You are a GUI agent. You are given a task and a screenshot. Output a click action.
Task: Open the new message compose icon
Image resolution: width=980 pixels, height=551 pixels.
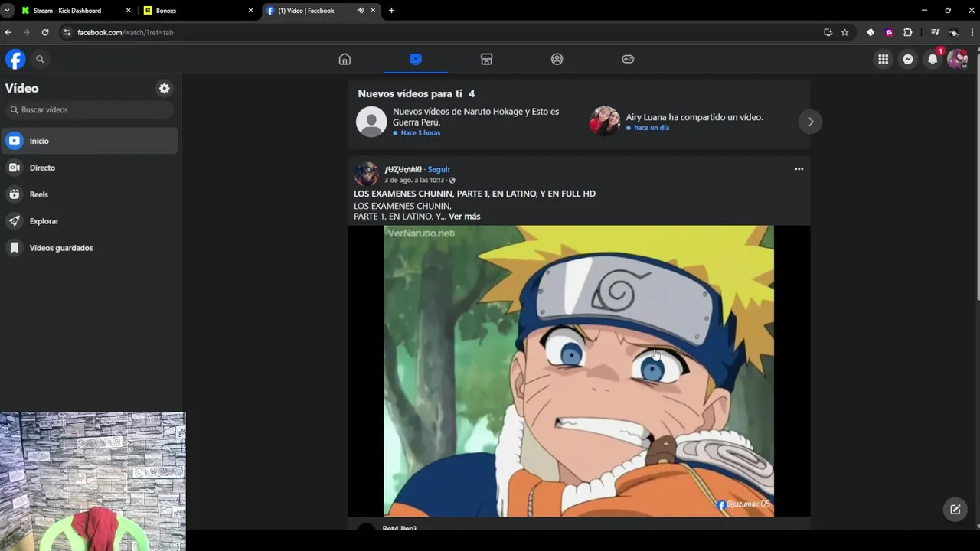(x=955, y=510)
